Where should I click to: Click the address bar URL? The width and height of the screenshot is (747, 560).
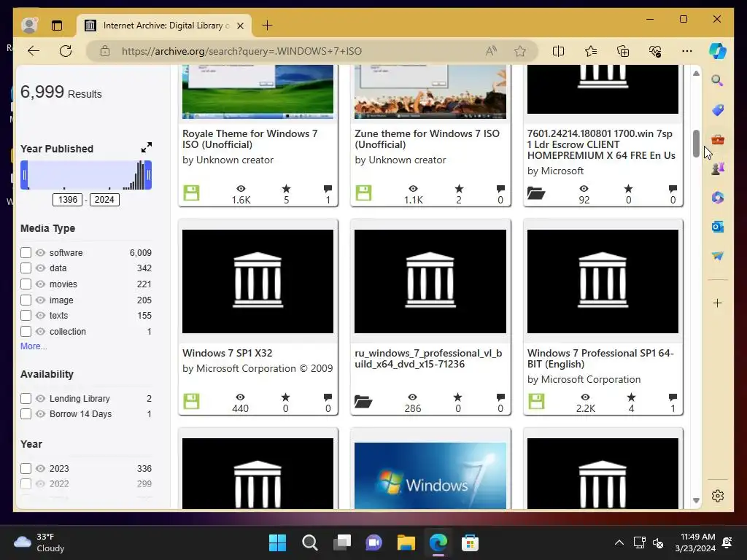coord(241,51)
